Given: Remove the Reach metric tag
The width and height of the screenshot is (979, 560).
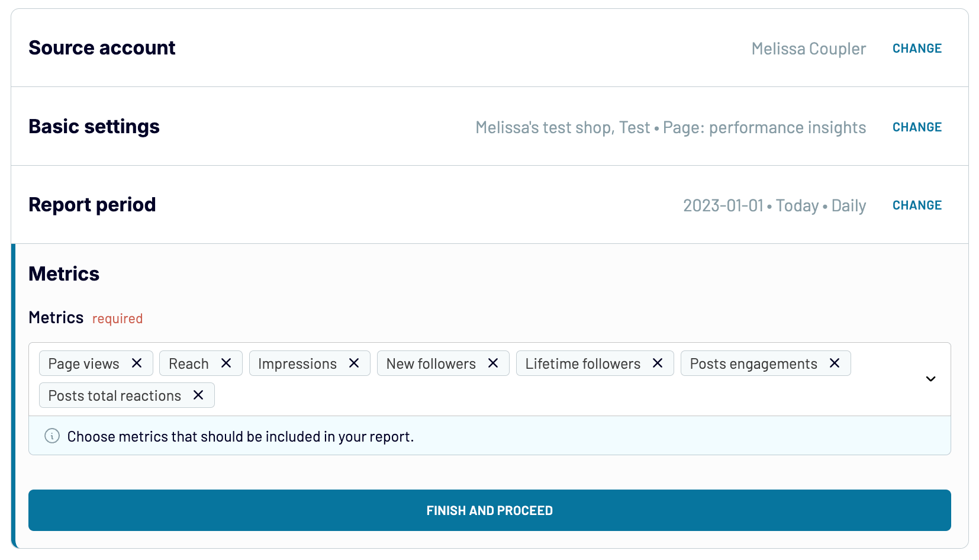Looking at the screenshot, I should click(x=226, y=363).
